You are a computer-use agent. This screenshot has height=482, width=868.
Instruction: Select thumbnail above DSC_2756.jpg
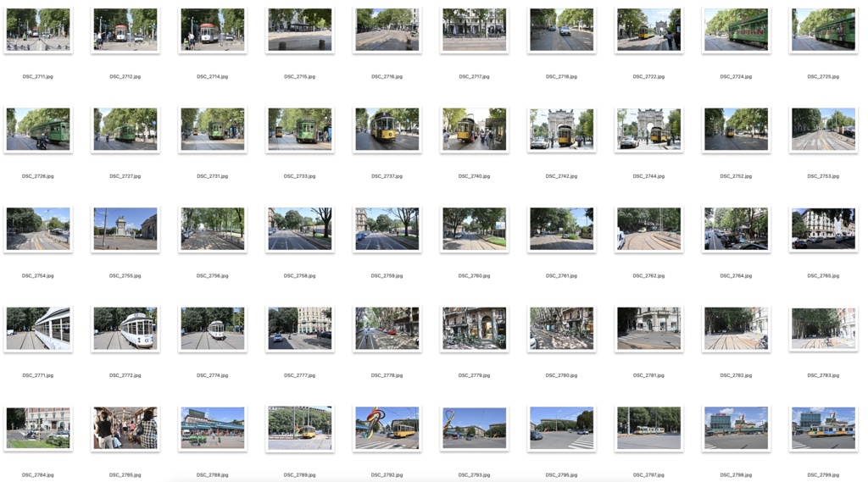[x=213, y=229]
